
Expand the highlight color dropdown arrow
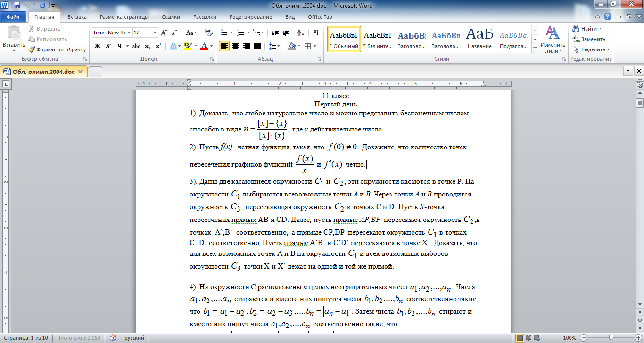tap(196, 46)
